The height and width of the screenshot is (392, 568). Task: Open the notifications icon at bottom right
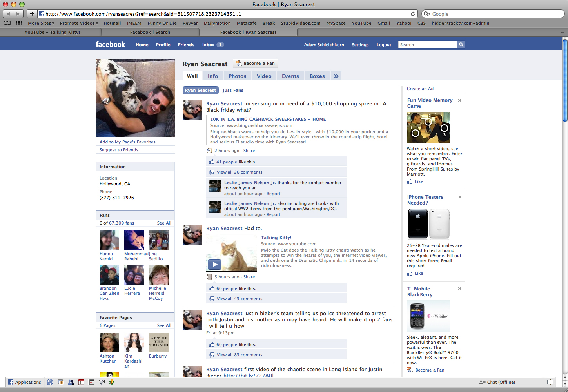click(550, 382)
